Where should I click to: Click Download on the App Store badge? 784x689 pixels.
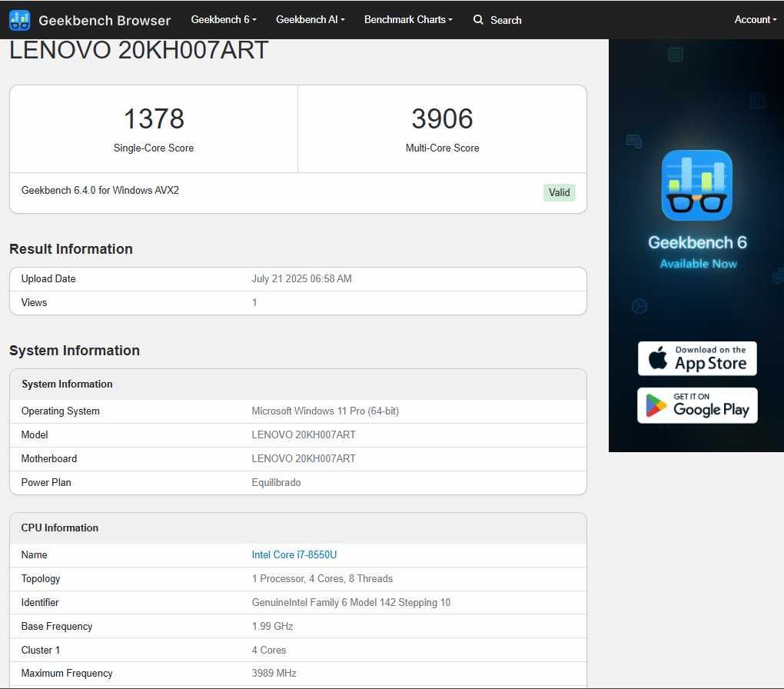(697, 358)
